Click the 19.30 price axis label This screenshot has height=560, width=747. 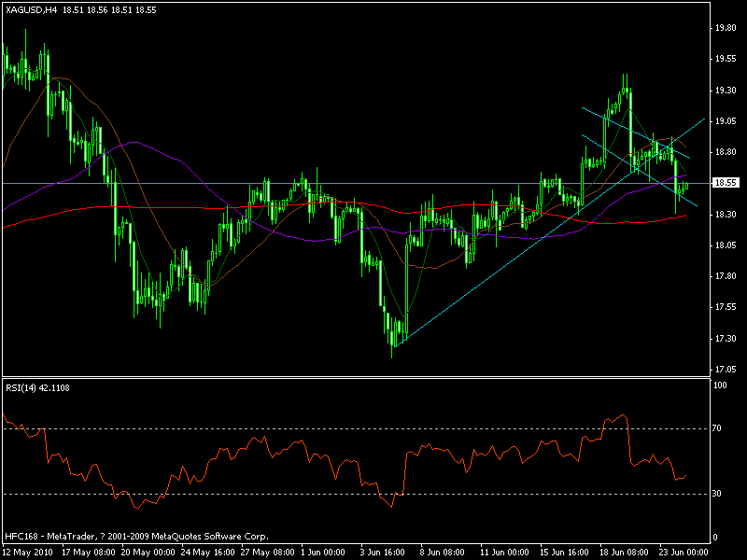pyautogui.click(x=726, y=91)
